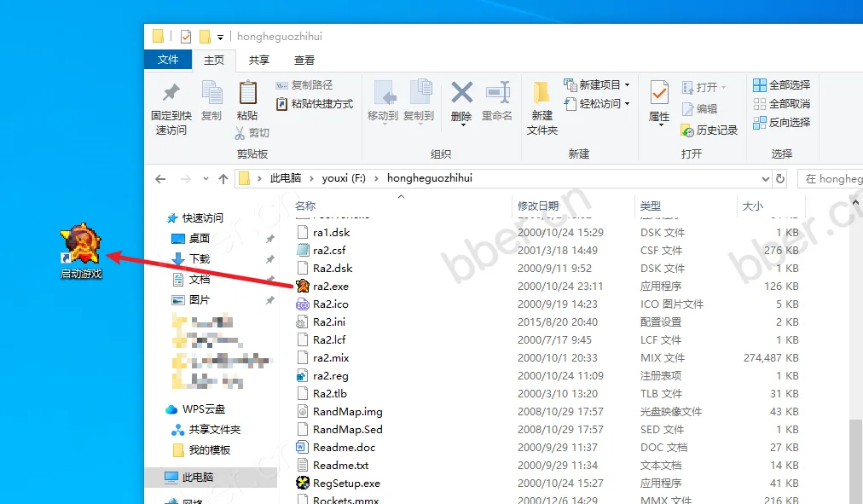
Task: Click 复制路径 in the ribbon
Action: (x=304, y=85)
